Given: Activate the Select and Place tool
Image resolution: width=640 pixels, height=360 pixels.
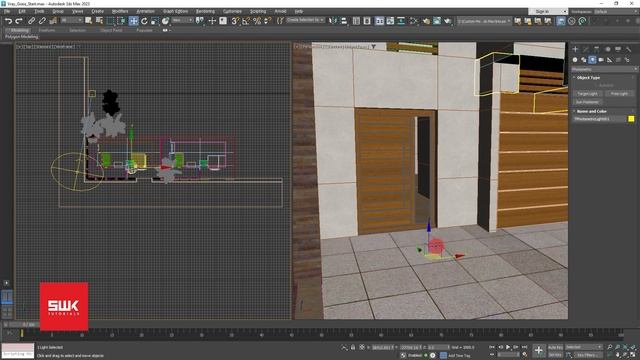Looking at the screenshot, I should coord(165,21).
